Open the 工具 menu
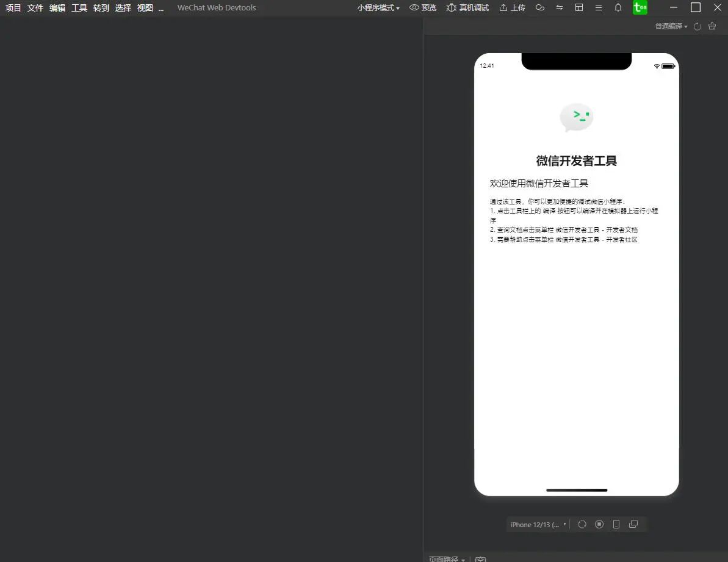 point(79,8)
